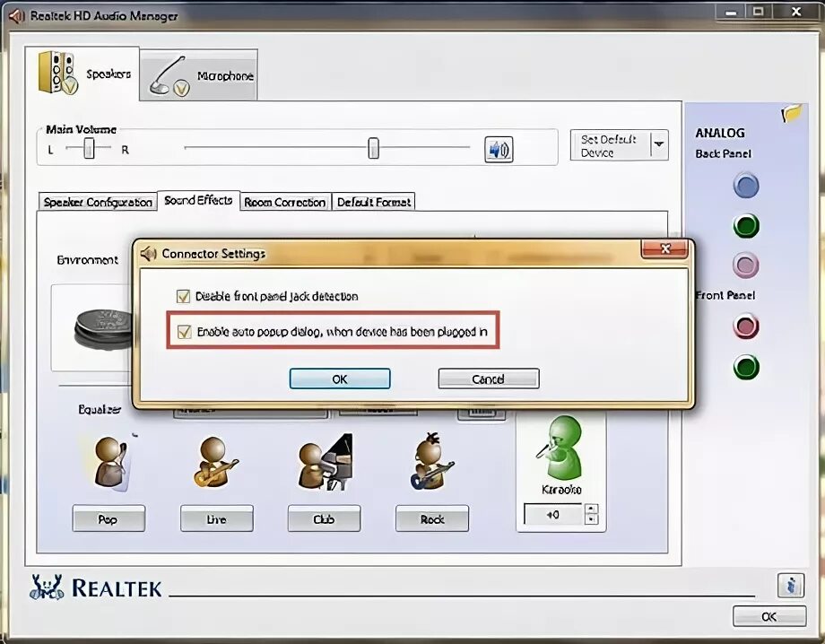
Task: Toggle Disable front panel jack detection
Action: 183,296
